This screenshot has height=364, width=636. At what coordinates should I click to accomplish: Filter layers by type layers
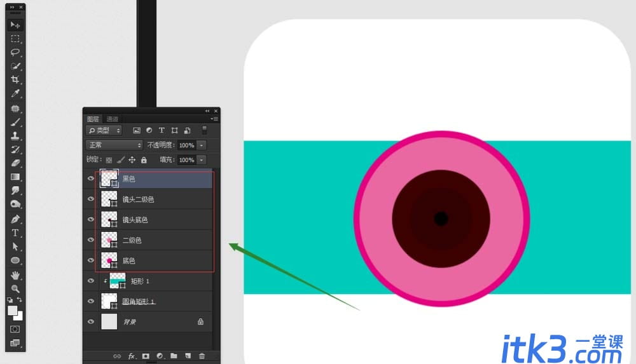tap(162, 130)
